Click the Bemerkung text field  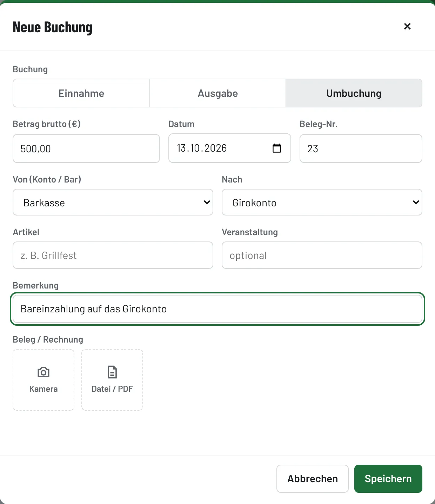(217, 309)
